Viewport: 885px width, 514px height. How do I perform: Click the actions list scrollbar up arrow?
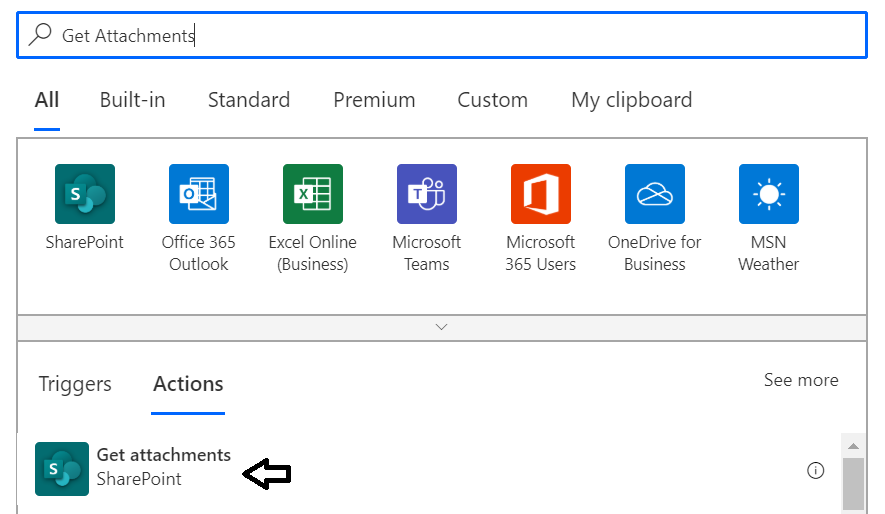coord(853,446)
